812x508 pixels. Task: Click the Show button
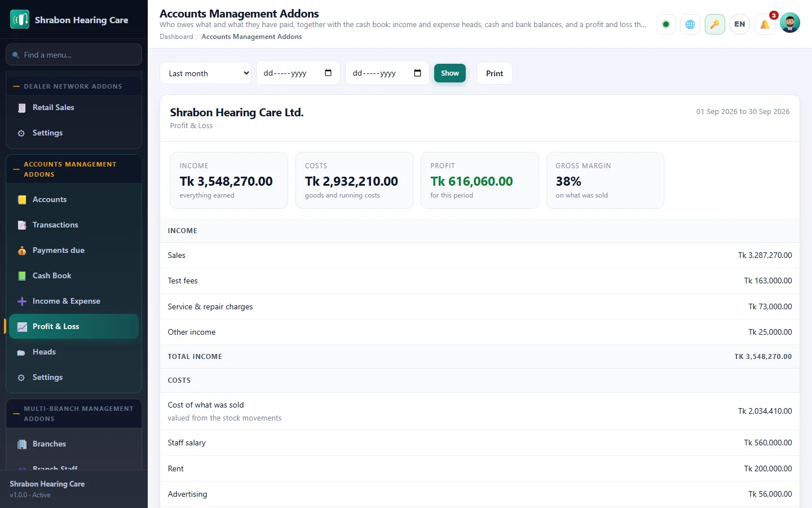[450, 73]
